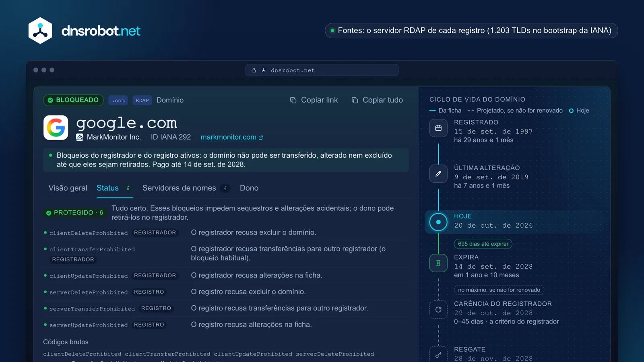Click the Copiar link button
Image resolution: width=644 pixels, height=362 pixels.
pyautogui.click(x=314, y=100)
